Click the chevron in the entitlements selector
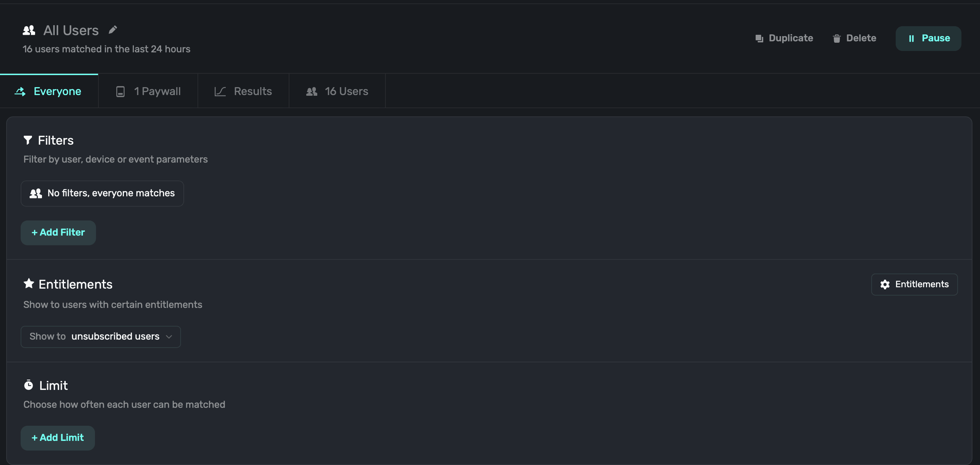 click(169, 337)
